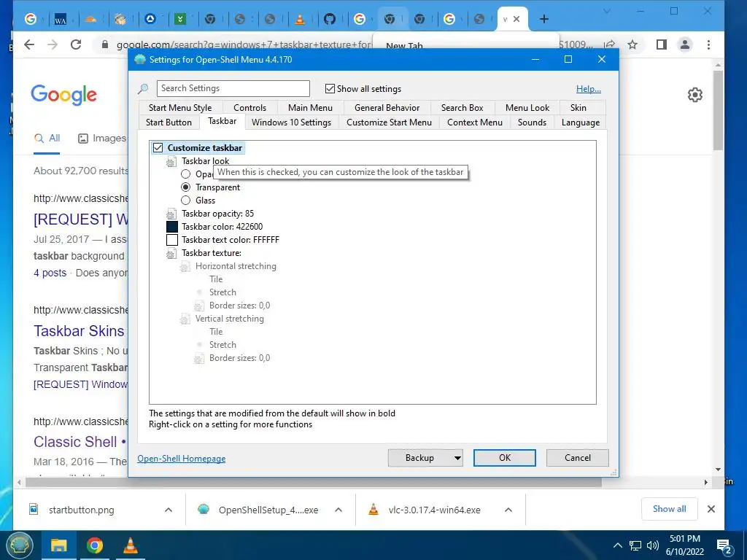Select the Opaque taskbar look option
Screen dimensions: 747x560
186,174
